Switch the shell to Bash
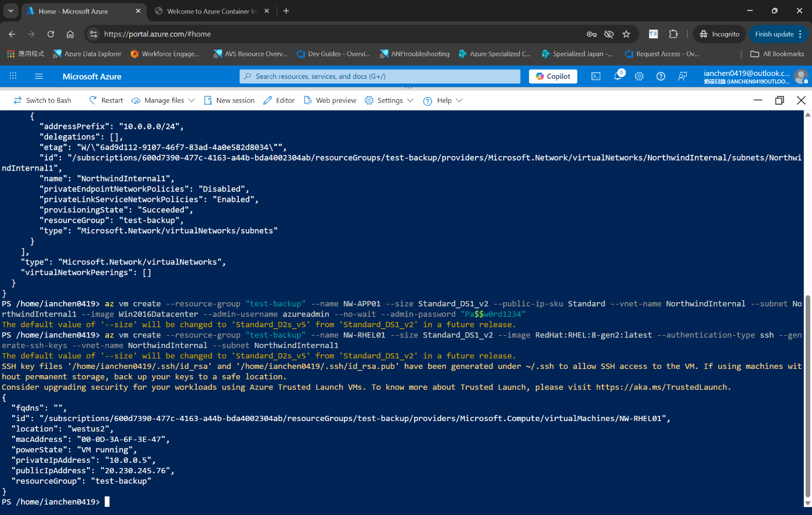This screenshot has width=812, height=515. 42,100
